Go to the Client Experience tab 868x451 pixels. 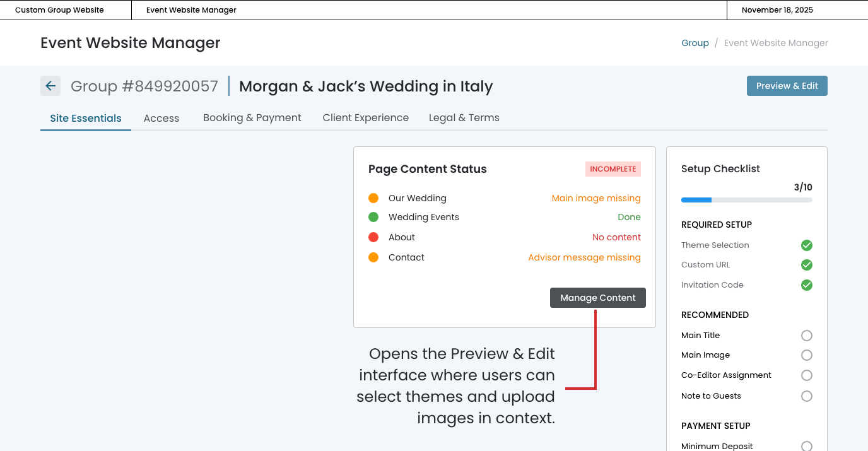(x=365, y=118)
